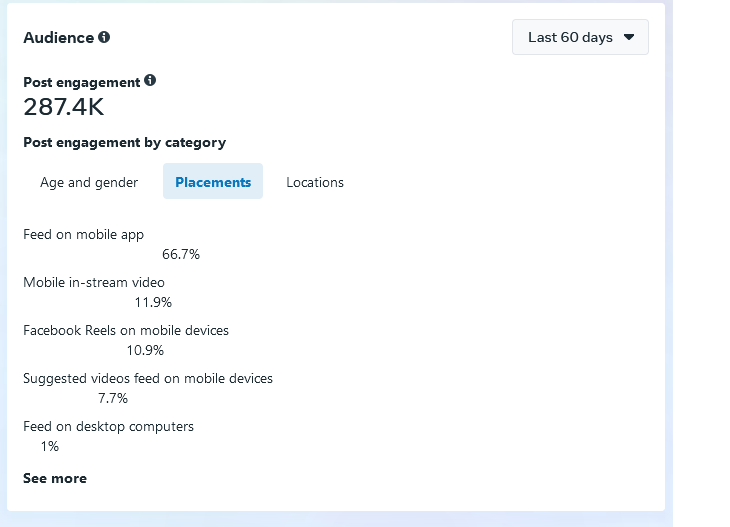730x527 pixels.
Task: Click the 10.9% Reels percentage
Action: [x=145, y=351]
